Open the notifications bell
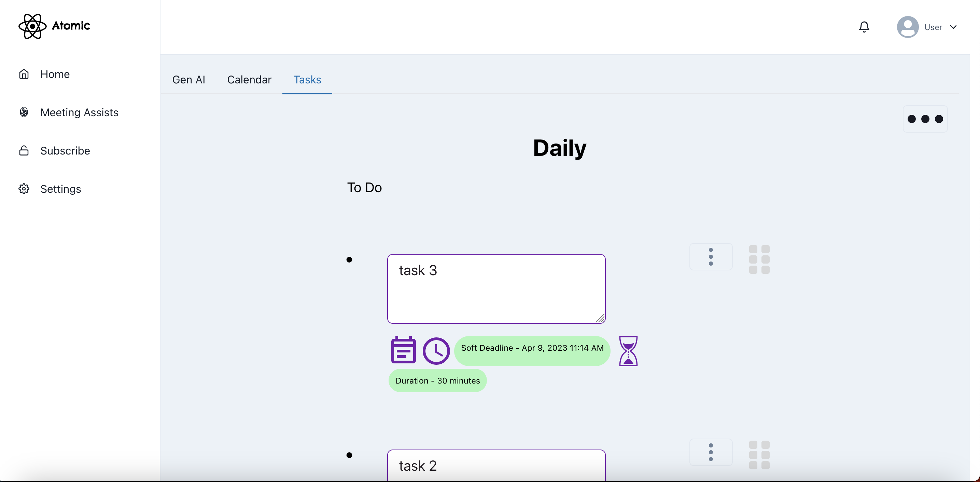The width and height of the screenshot is (980, 482). coord(864,27)
